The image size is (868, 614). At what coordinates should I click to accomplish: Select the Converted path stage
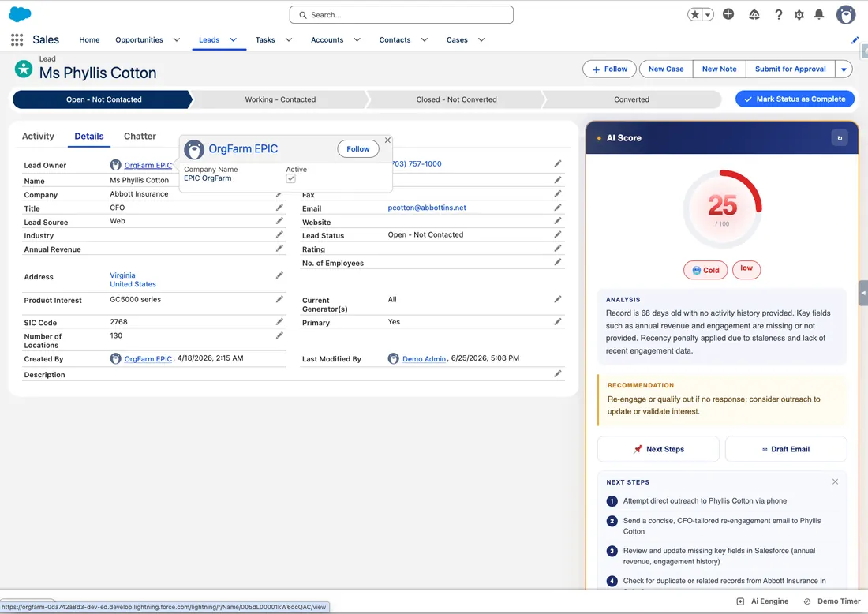[x=631, y=99]
